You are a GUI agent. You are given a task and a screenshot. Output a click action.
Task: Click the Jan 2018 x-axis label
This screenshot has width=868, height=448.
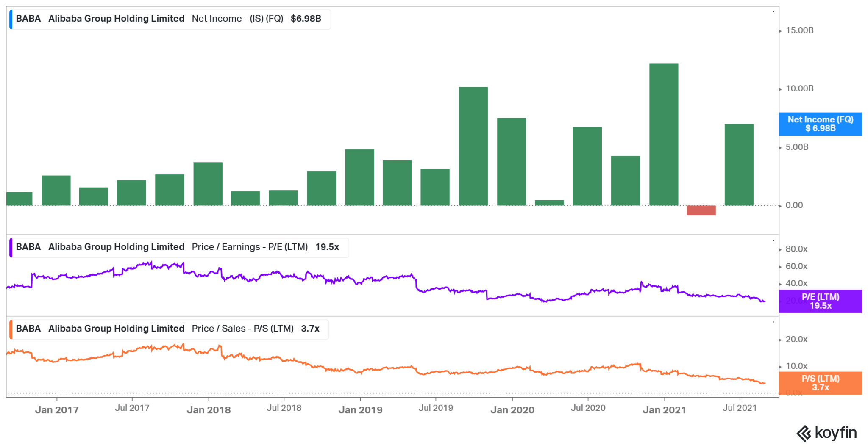tap(209, 410)
